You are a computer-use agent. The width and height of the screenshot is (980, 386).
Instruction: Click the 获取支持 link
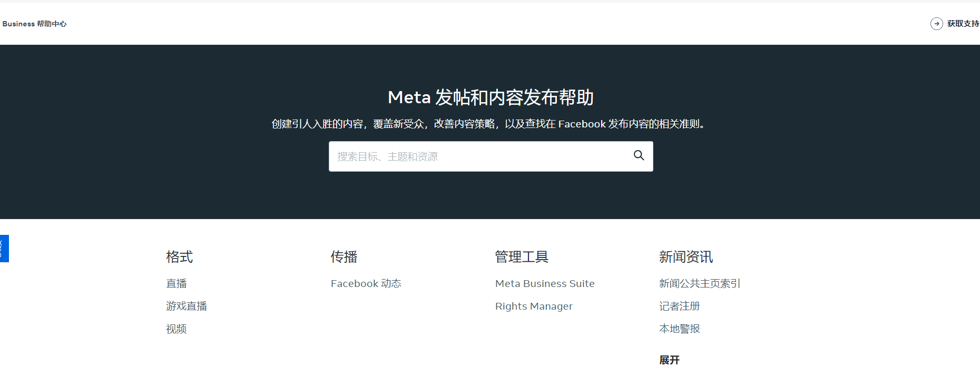click(x=963, y=24)
